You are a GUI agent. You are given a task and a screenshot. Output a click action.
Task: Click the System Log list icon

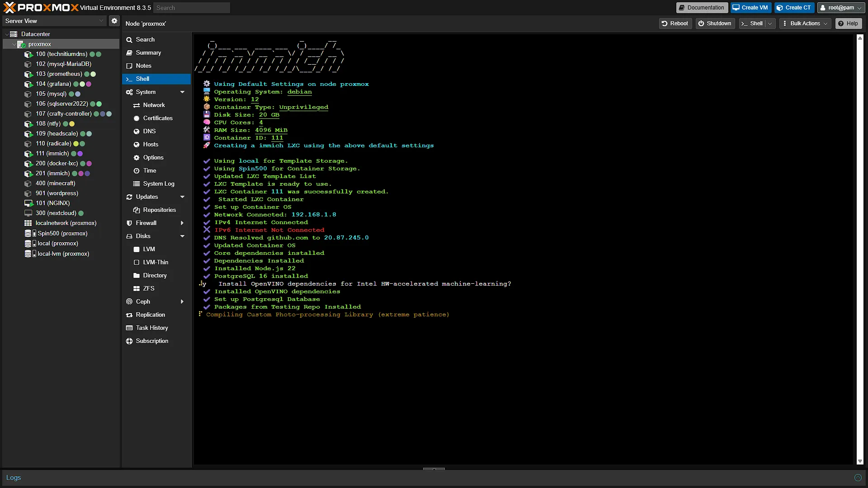tap(137, 184)
